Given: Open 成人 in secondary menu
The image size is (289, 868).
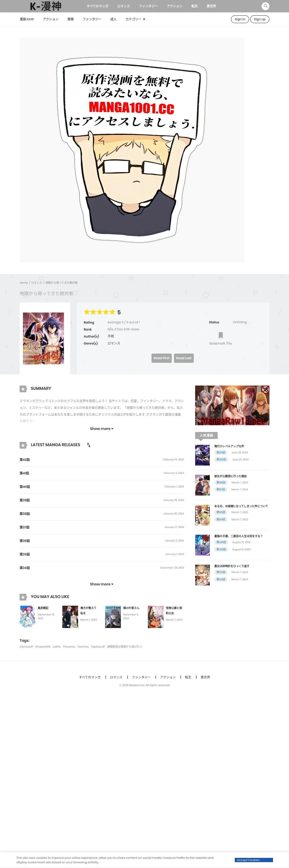Looking at the screenshot, I should [x=113, y=19].
